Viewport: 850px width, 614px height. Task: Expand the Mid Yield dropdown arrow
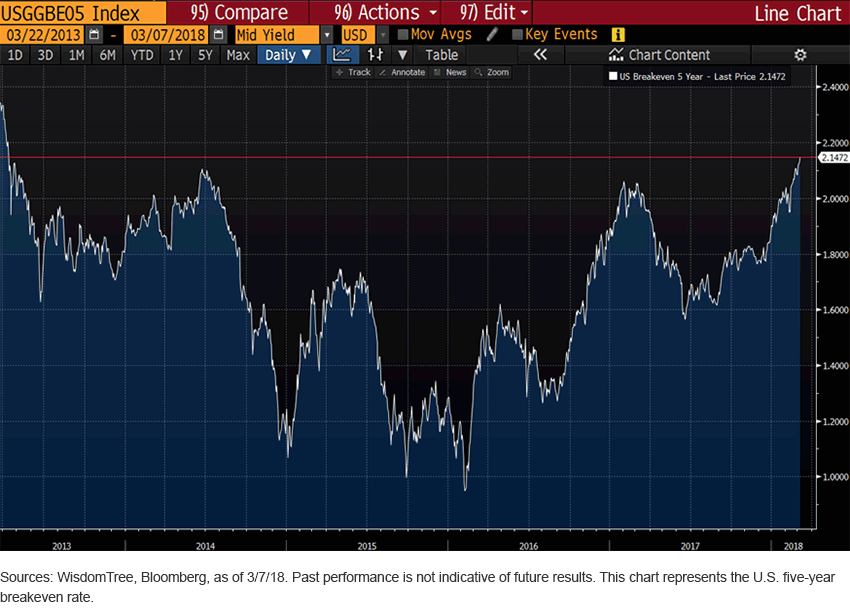[326, 35]
